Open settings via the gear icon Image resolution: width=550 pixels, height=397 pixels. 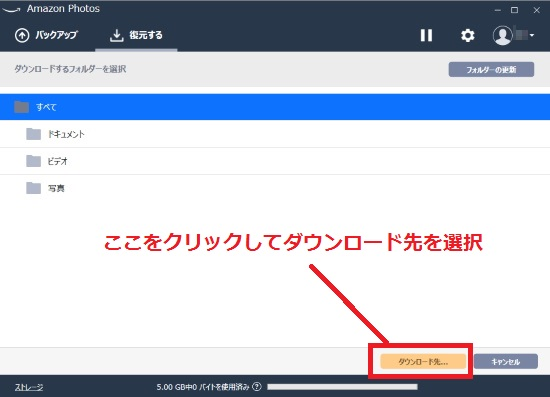tap(467, 35)
